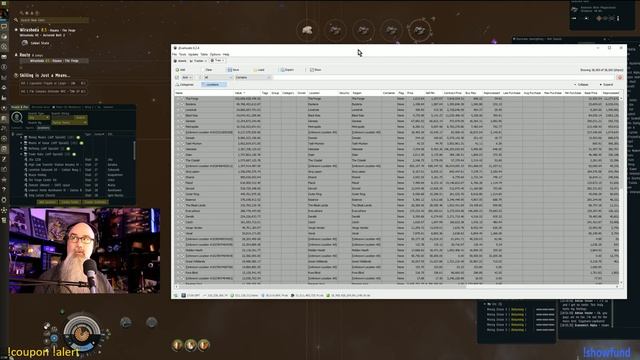Expand the Moons of Value folder
This screenshot has height=360, width=640.
point(21,143)
